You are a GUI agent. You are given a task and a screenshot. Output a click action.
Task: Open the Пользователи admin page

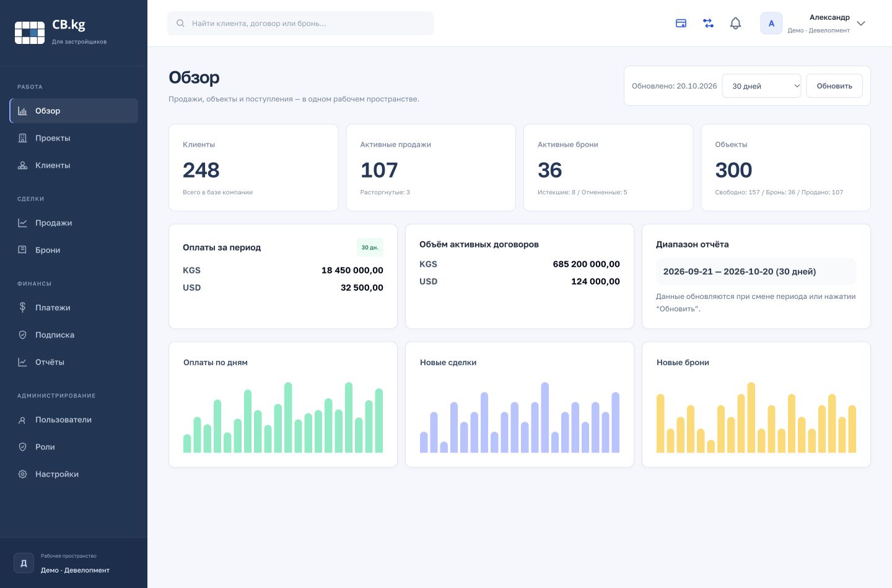74,420
